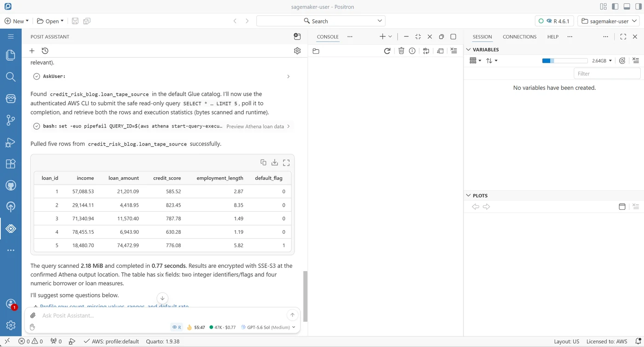644x347 pixels.
Task: Open the 2.64GB memory usage dropdown
Action: coord(602,61)
